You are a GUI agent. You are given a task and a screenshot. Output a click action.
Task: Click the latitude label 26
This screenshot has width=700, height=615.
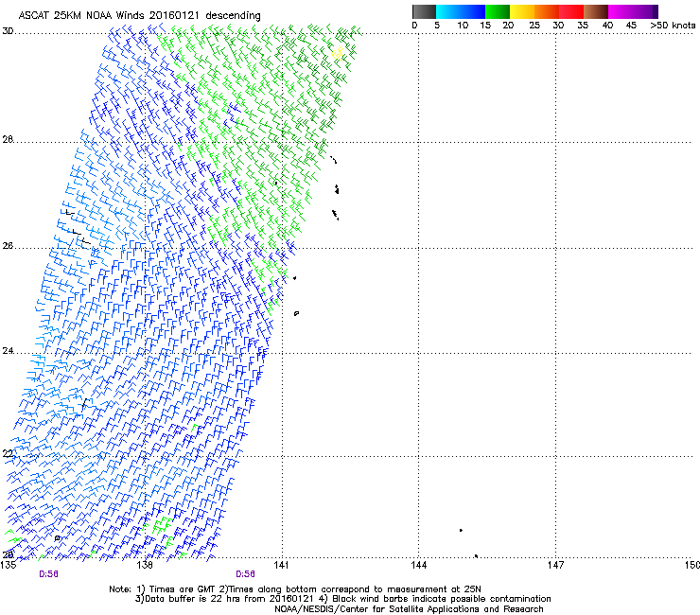click(x=8, y=246)
